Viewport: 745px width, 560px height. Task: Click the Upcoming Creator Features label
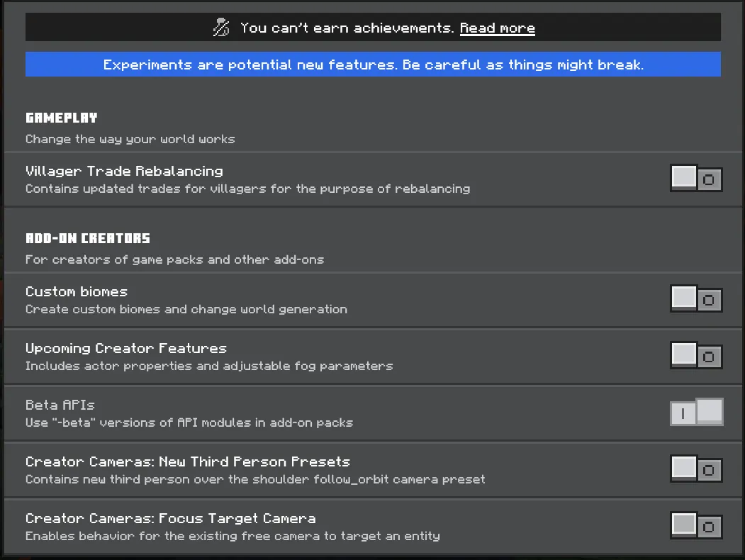(x=126, y=349)
